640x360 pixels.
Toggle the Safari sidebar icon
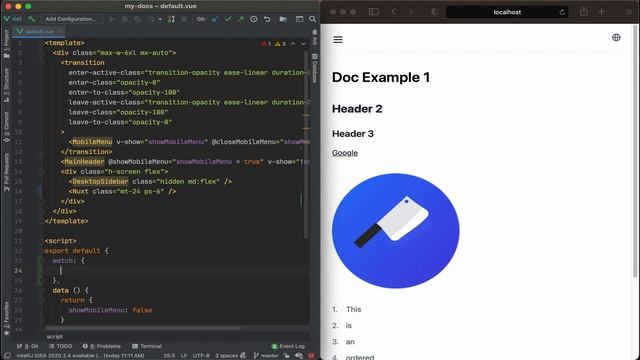373,12
